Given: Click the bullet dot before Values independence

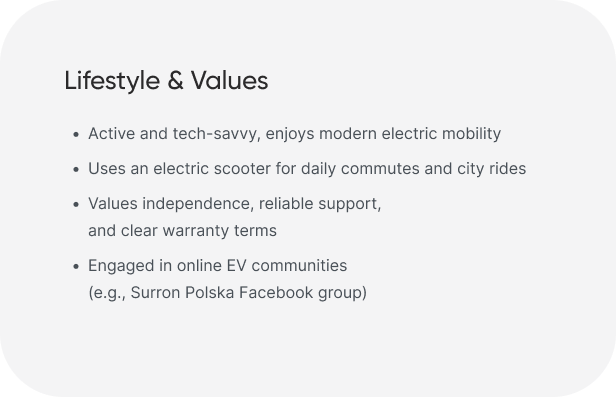Looking at the screenshot, I should tap(76, 204).
